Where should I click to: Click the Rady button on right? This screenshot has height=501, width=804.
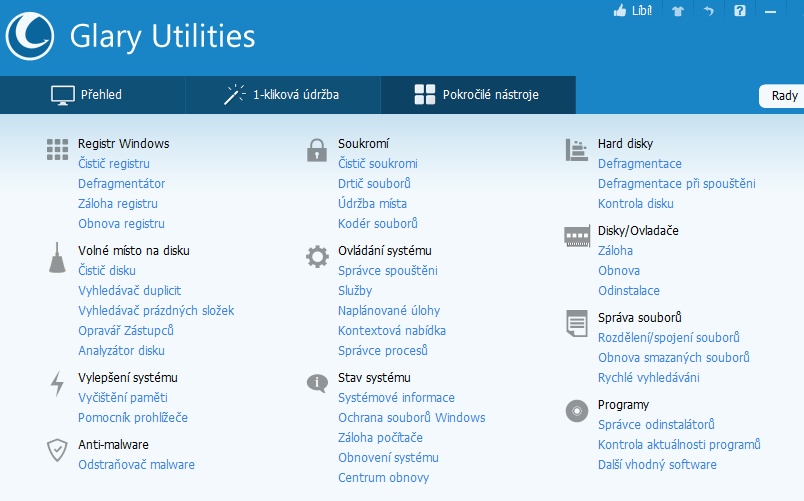coord(784,96)
